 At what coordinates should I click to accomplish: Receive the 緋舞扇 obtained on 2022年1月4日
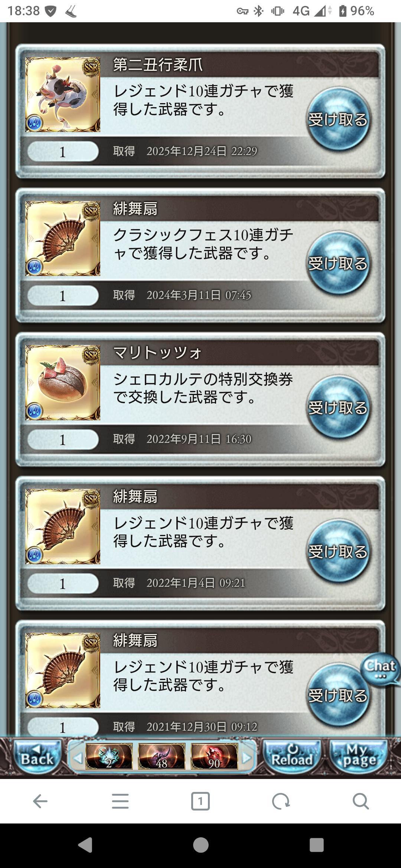(339, 551)
